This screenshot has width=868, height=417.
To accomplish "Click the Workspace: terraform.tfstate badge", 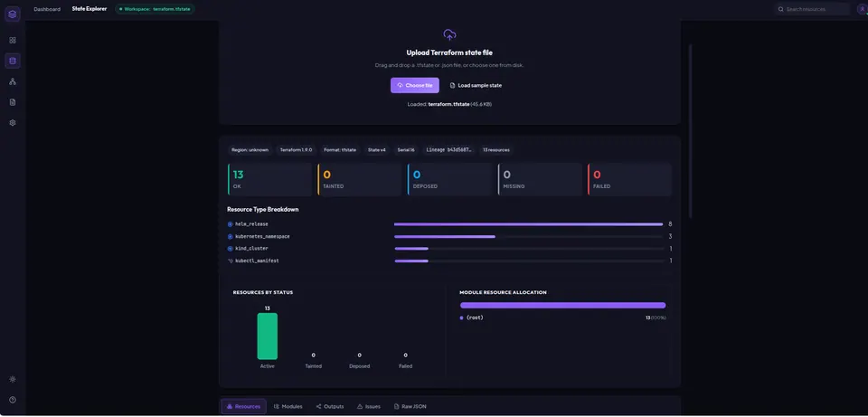I will [155, 9].
